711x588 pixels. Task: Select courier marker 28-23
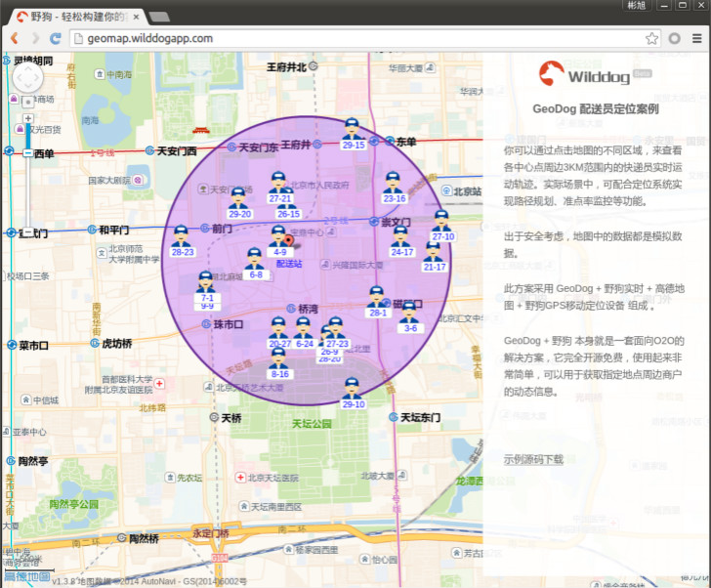pyautogui.click(x=182, y=241)
